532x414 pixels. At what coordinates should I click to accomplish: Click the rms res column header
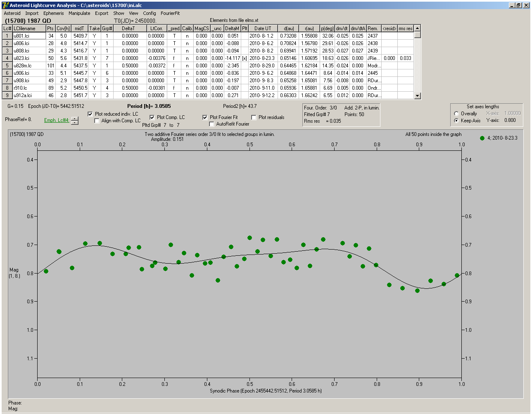click(406, 29)
